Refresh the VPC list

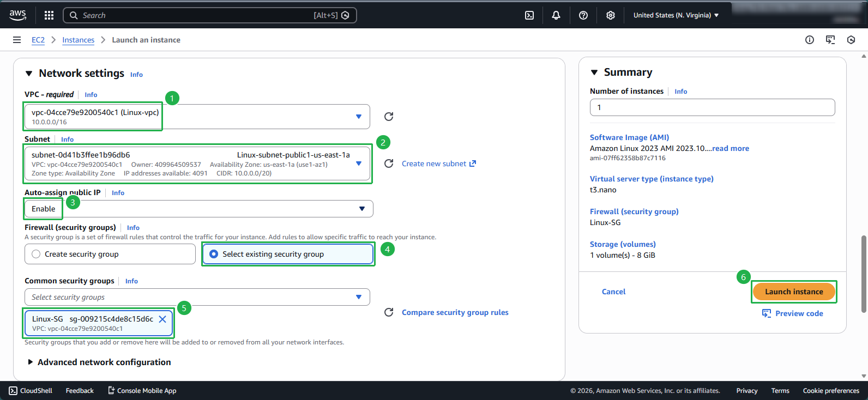389,117
